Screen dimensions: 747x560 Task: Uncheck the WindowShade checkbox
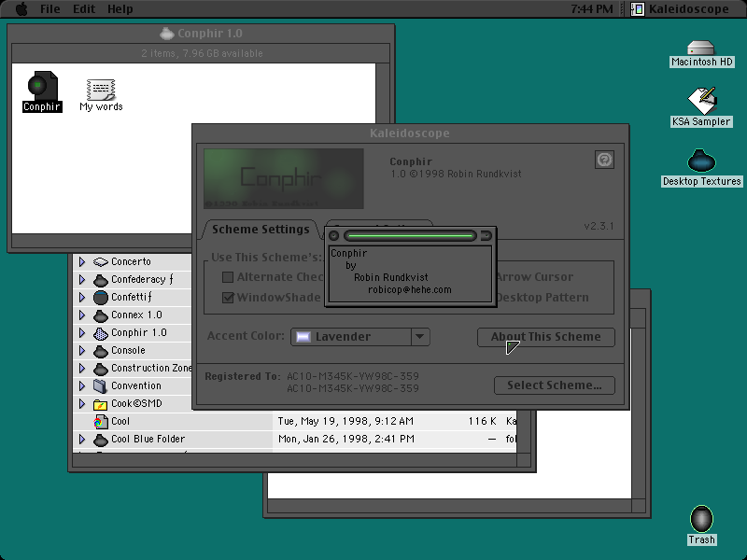pos(228,298)
